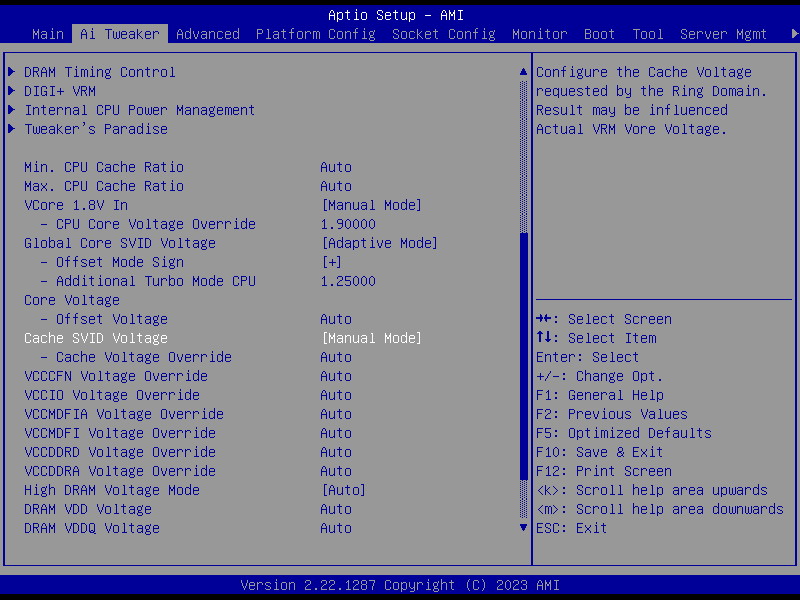
Task: Select Cache Voltage Override Auto value
Action: click(336, 357)
